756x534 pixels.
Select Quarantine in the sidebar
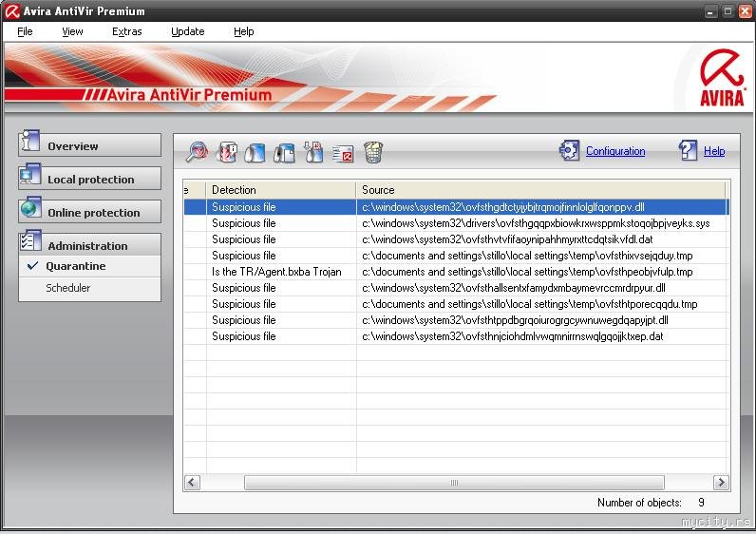(76, 266)
